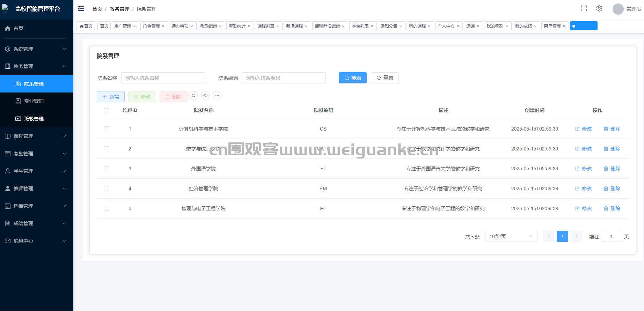This screenshot has width=644, height=311.
Task: Switch to the 课程列表 tab
Action: [266, 26]
